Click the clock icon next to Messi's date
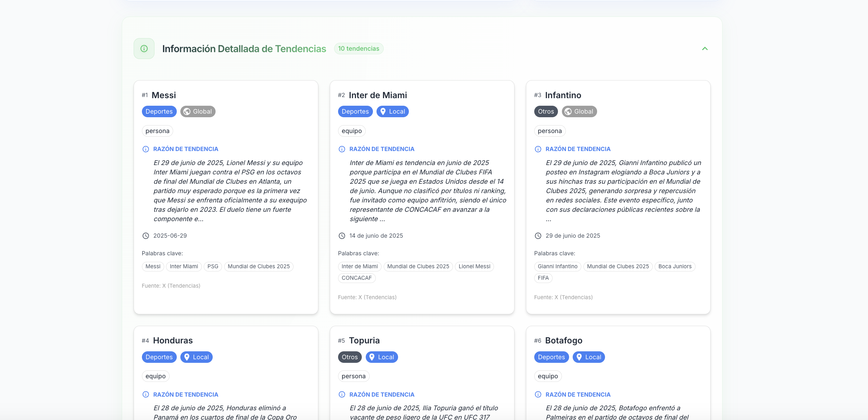868x420 pixels. [146, 236]
